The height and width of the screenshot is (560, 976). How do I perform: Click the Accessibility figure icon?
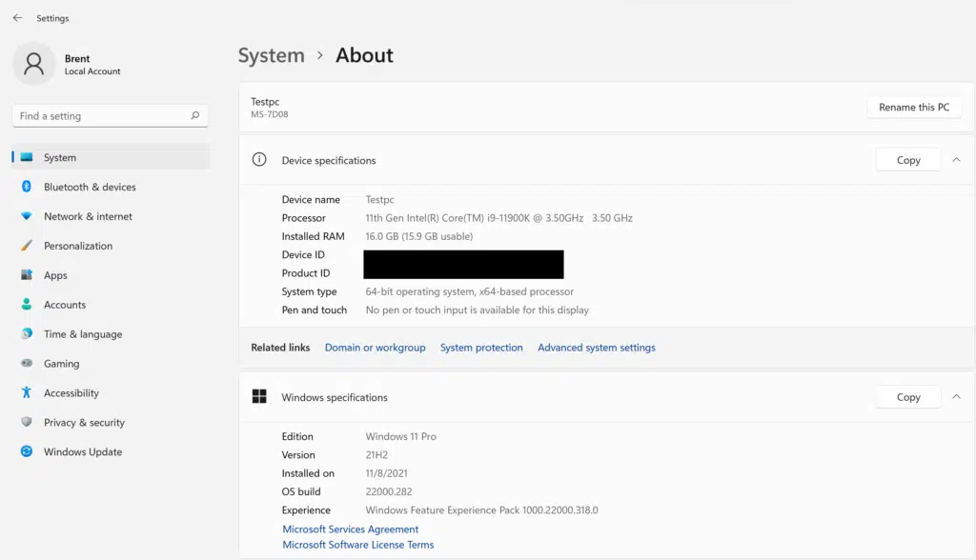click(26, 392)
